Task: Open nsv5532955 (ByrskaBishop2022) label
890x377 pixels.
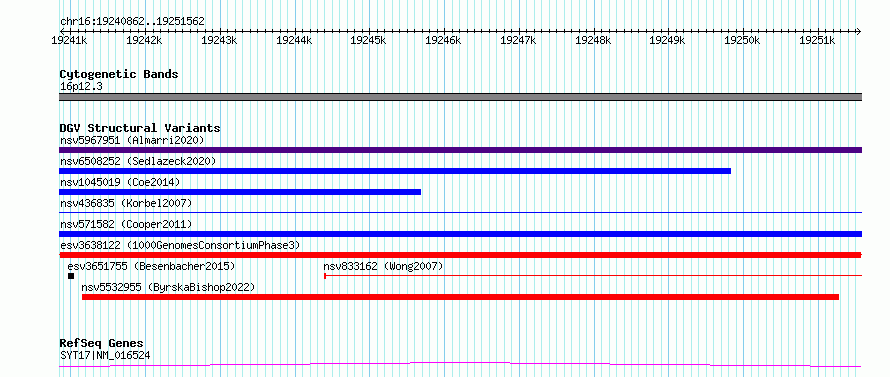Action: click(x=168, y=287)
